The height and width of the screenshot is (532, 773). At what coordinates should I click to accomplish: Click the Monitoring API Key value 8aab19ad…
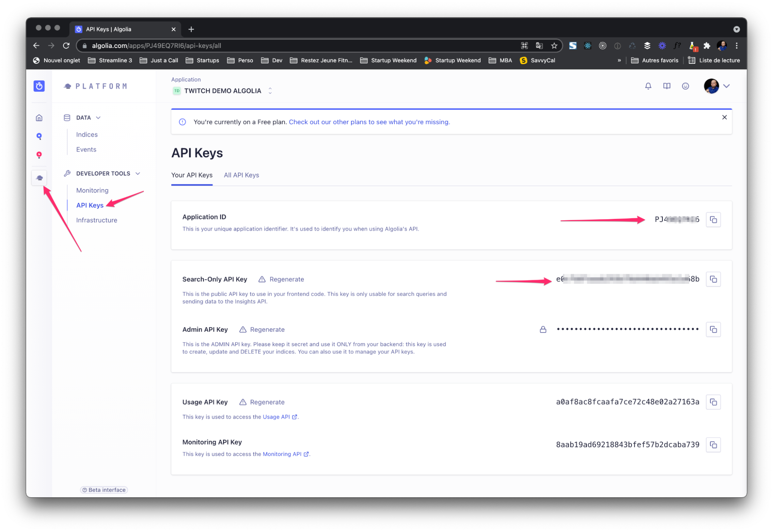[x=628, y=445]
